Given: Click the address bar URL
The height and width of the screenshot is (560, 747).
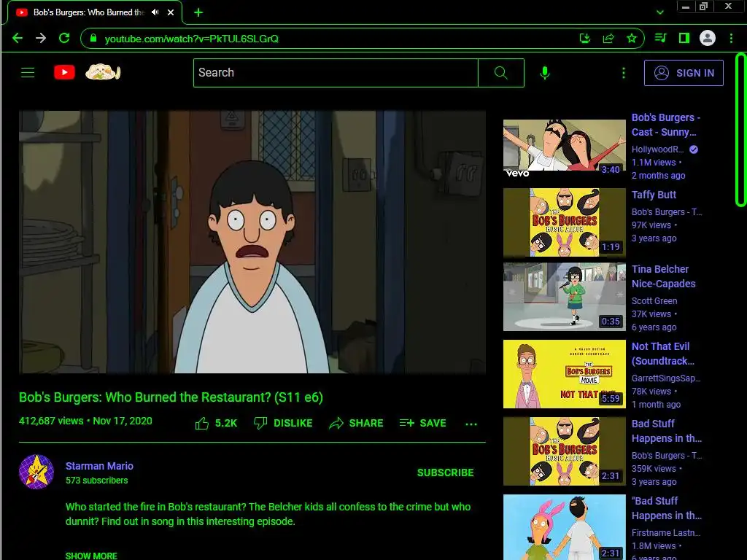Looking at the screenshot, I should (x=192, y=39).
